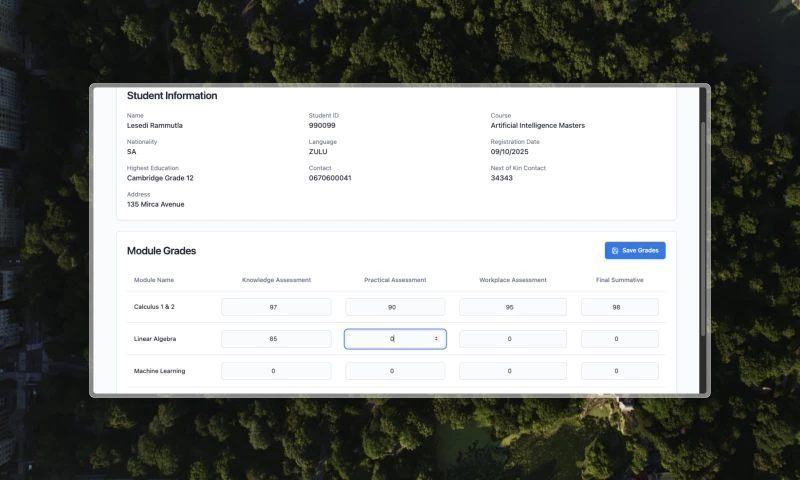Click the Student ID value 990099

322,126
